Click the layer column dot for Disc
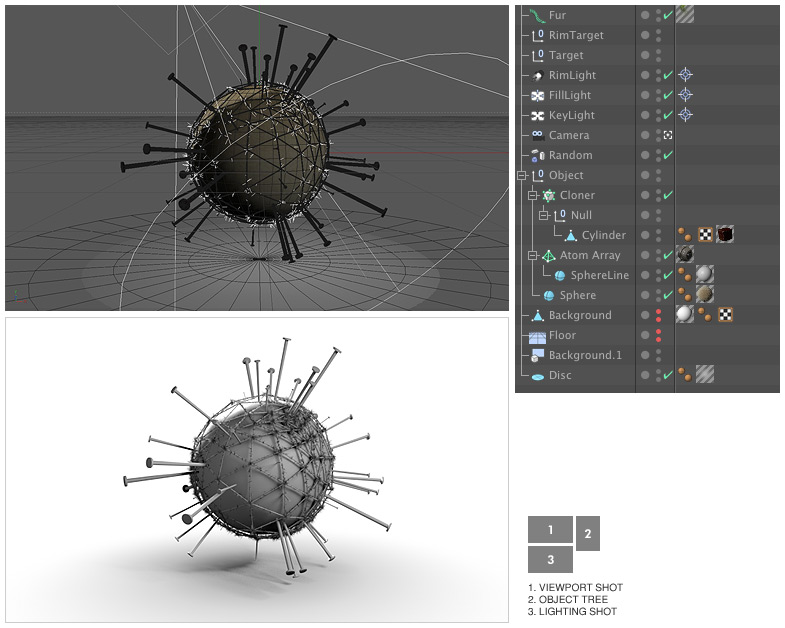This screenshot has height=628, width=785. pos(645,375)
